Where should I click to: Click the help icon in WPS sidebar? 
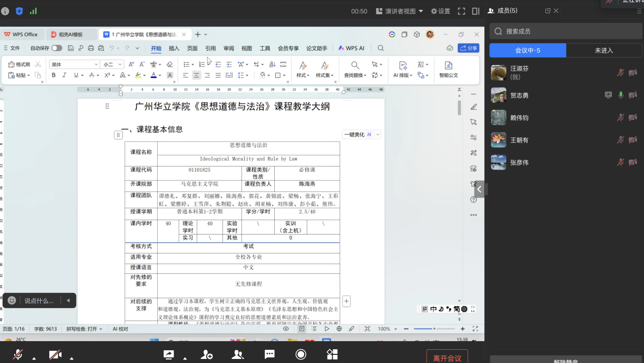coord(474,200)
